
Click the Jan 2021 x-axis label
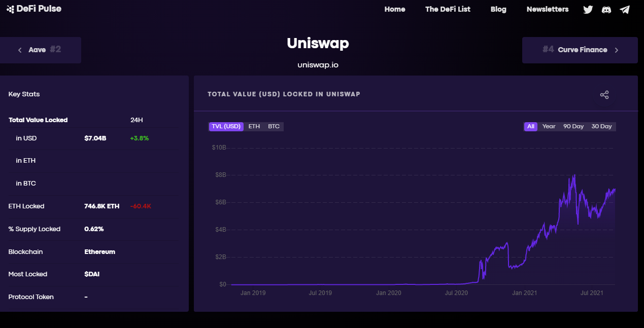tap(525, 293)
